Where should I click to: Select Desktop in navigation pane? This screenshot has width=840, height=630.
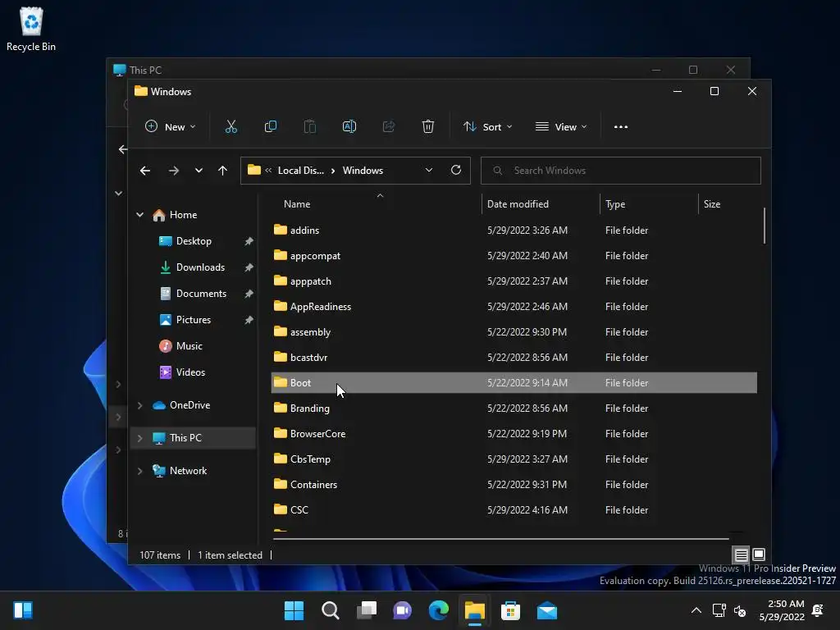point(194,241)
